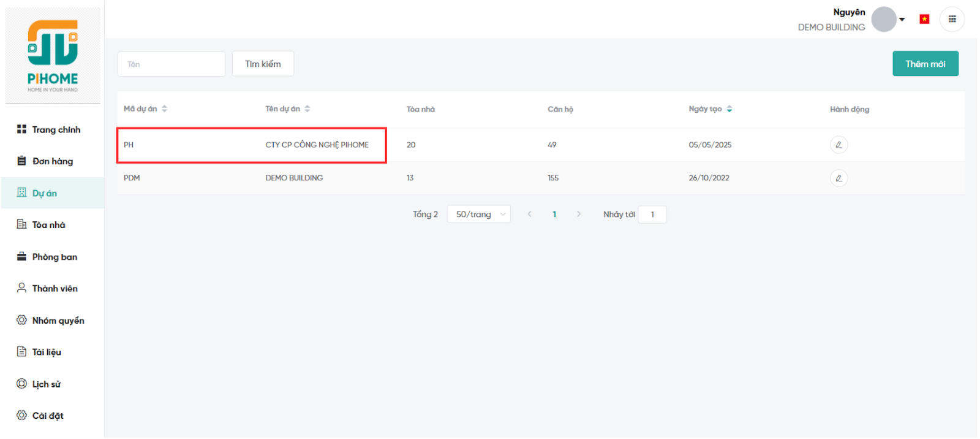
Task: Toggle sorting on Tên dự án column
Action: (x=307, y=109)
